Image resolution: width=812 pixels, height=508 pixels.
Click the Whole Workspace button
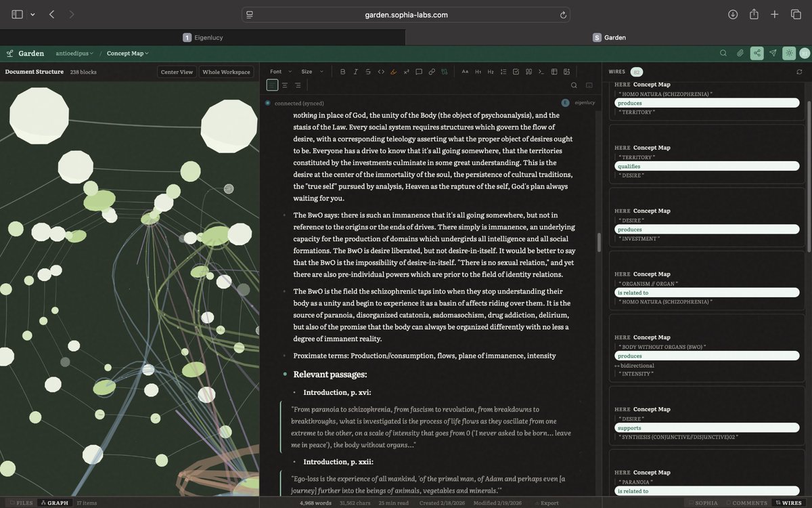226,72
